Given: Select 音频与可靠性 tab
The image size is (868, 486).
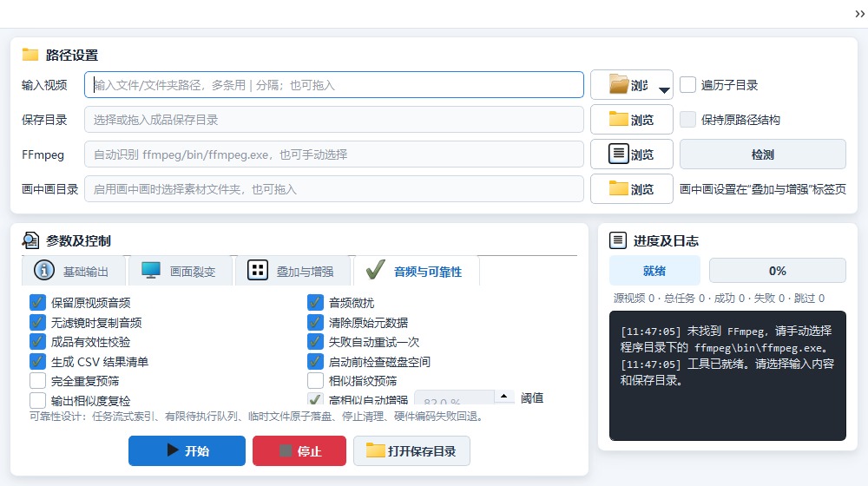Looking at the screenshot, I should (x=416, y=271).
